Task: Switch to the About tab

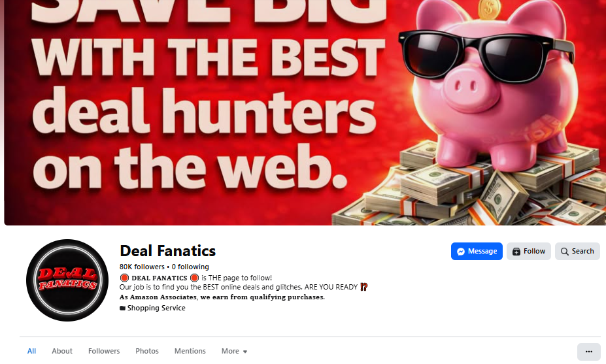Action: coord(62,351)
